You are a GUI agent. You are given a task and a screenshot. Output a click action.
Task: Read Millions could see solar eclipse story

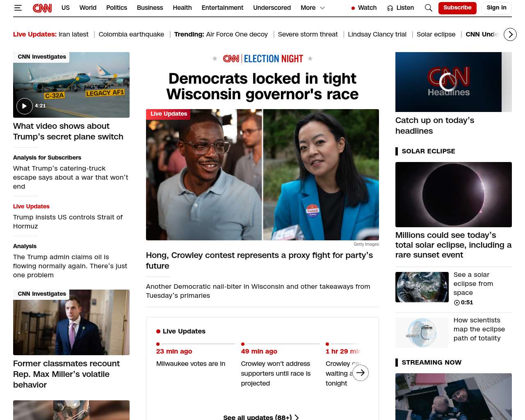453,245
